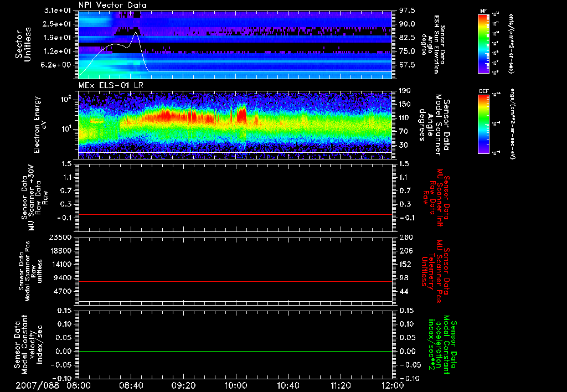Click the '97.5' sun elevation tick label

(x=407, y=11)
